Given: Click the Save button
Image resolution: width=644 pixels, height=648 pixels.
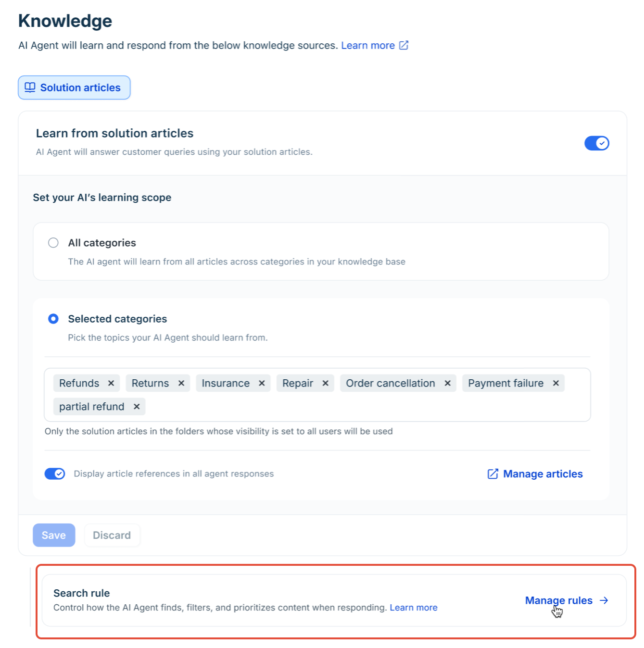Looking at the screenshot, I should click(x=54, y=535).
